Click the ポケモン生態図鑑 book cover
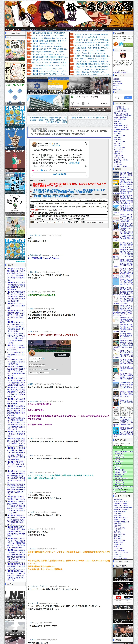Viewport: 138px width, 644px height. pyautogui.click(x=15, y=50)
